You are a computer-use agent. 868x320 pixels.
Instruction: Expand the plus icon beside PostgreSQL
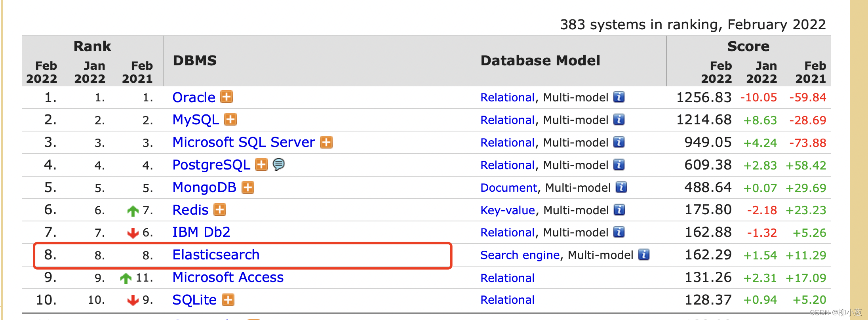pos(261,164)
